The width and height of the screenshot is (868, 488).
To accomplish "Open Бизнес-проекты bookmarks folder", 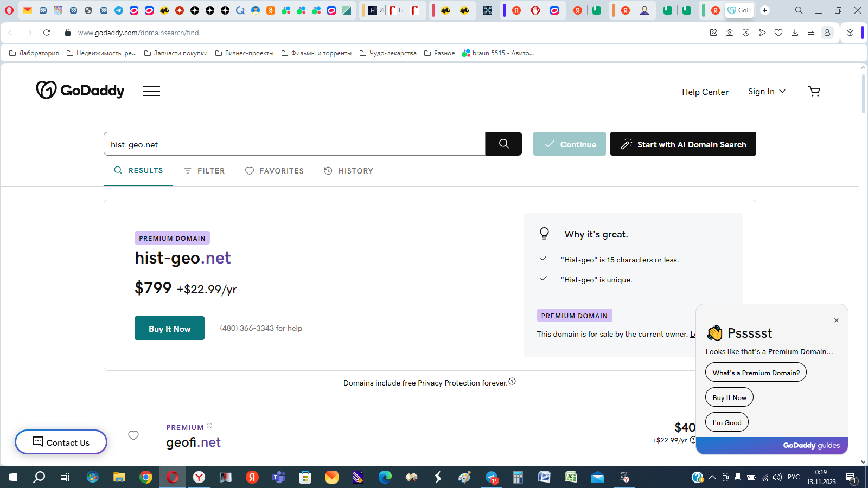I will pyautogui.click(x=244, y=53).
